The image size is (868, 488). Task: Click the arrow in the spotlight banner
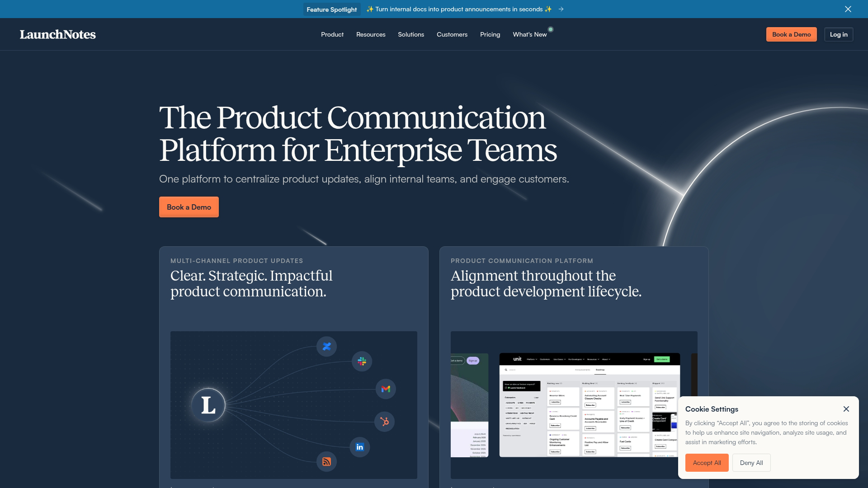[x=561, y=9]
